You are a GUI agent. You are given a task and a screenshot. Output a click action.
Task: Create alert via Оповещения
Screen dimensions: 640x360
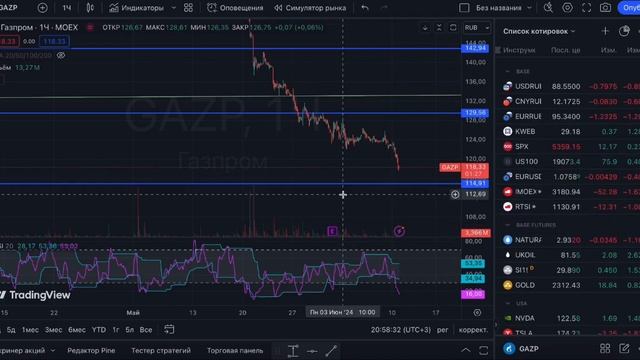coord(235,8)
